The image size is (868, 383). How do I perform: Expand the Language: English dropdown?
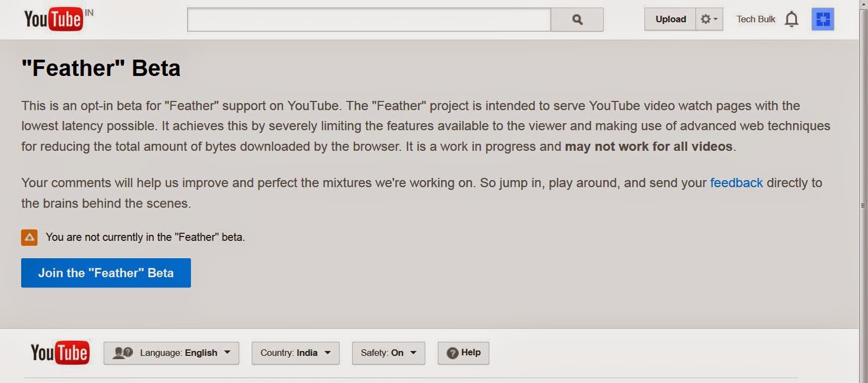[171, 353]
